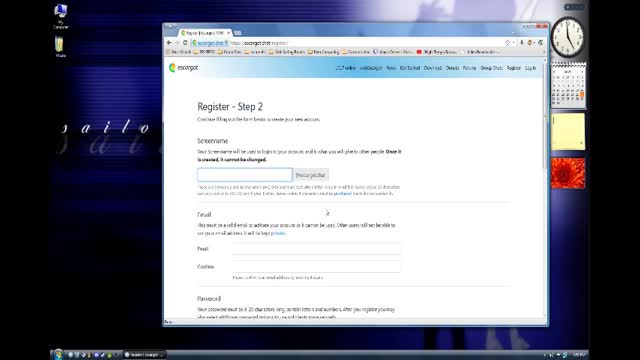
Task: Click the yellow sticky note gadget
Action: tap(568, 132)
